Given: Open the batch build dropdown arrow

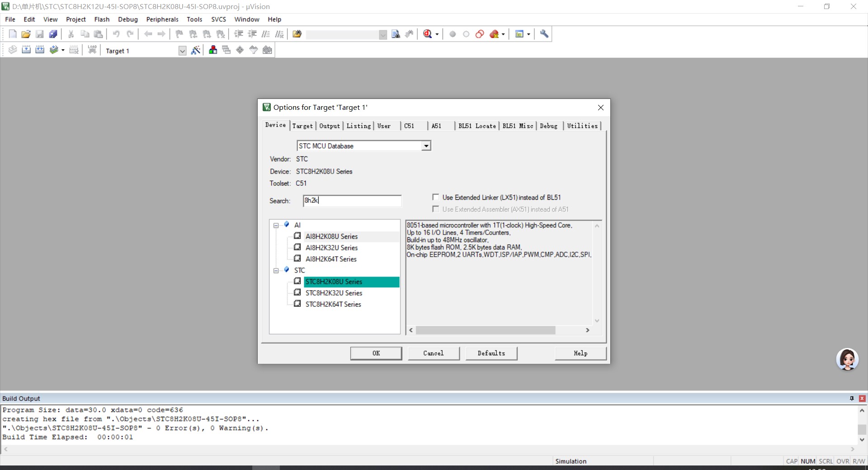Looking at the screenshot, I should (63, 50).
